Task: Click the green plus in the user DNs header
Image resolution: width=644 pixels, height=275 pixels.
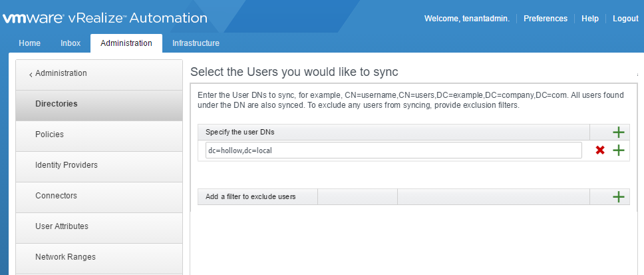Action: coord(618,132)
